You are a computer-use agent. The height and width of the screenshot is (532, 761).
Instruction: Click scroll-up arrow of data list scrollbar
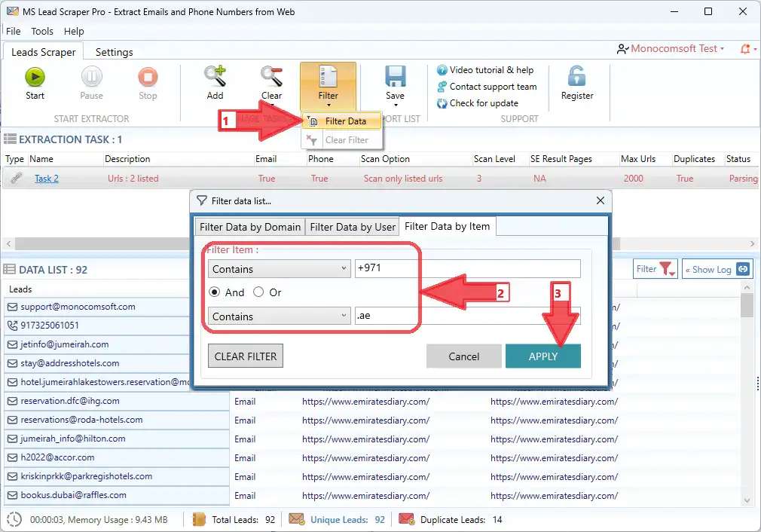pos(747,288)
